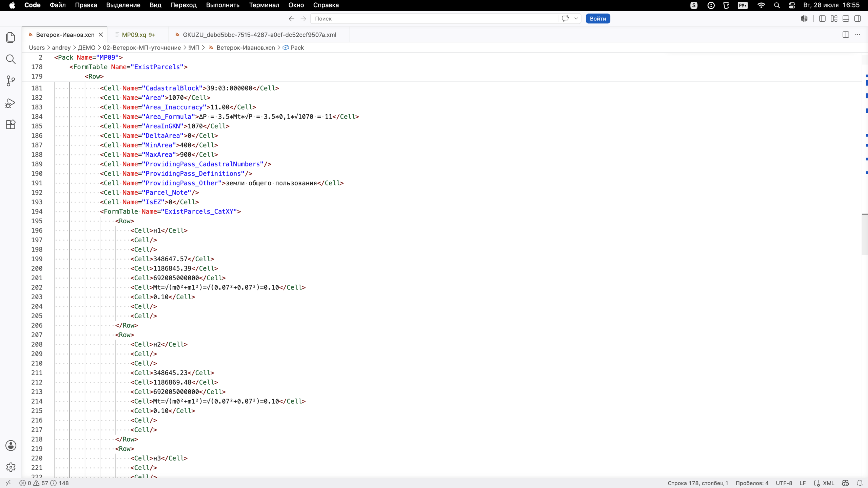868x488 pixels.
Task: Change the LF end-of-line sequence
Action: 803,483
